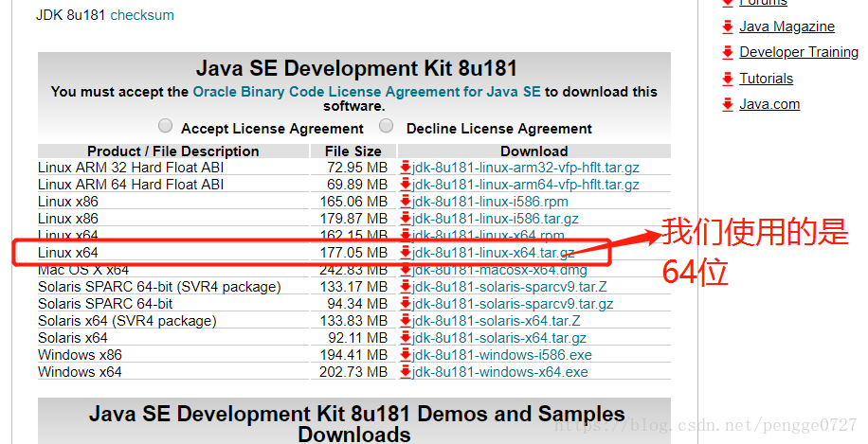
Task: Click download arrow icon beside jdk-8u181-windows-i586.exe
Action: point(406,355)
